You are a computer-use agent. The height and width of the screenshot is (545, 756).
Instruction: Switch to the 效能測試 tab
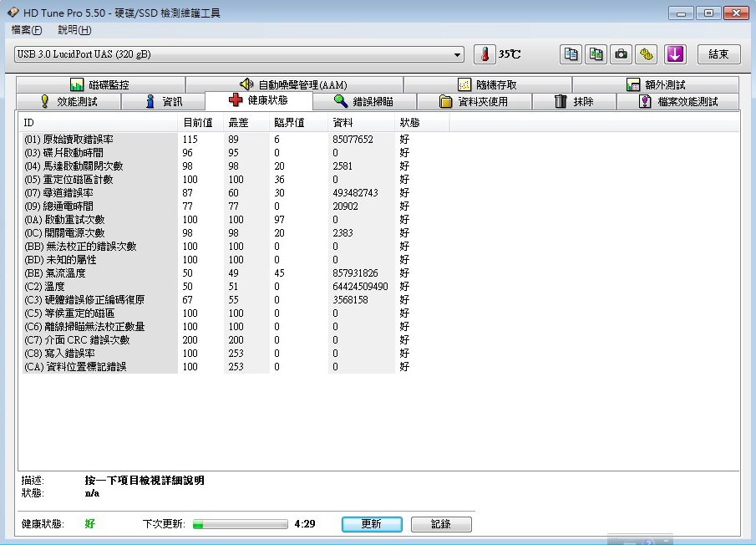[x=68, y=101]
